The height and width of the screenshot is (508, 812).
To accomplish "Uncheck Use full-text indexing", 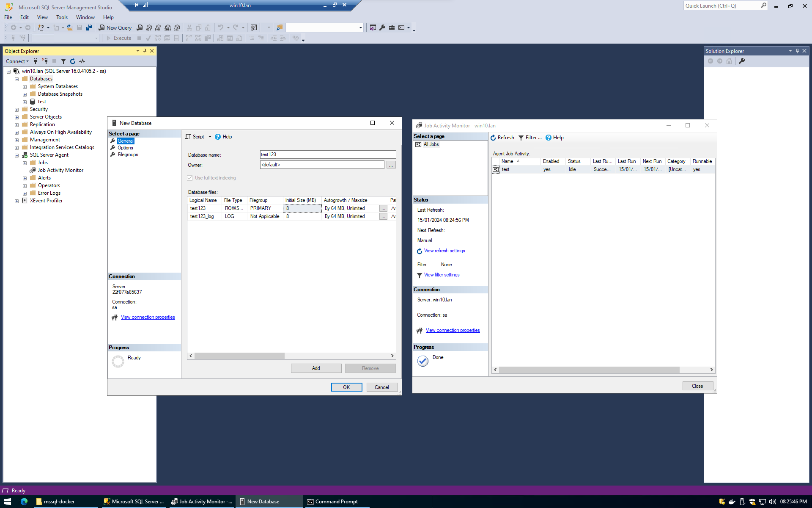I will tap(190, 178).
